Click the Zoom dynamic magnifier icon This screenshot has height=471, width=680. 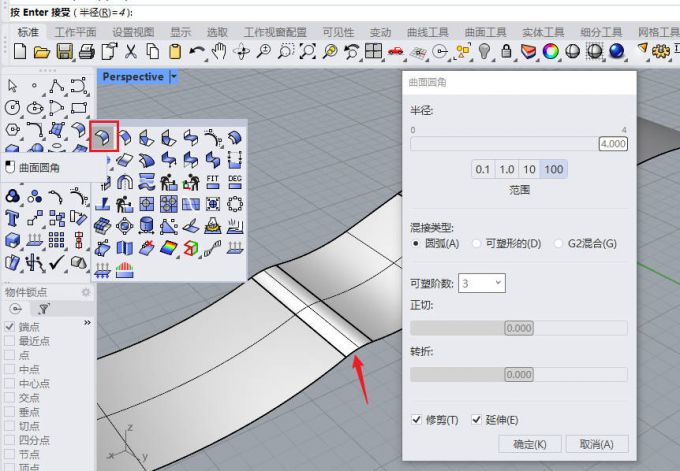tap(264, 52)
